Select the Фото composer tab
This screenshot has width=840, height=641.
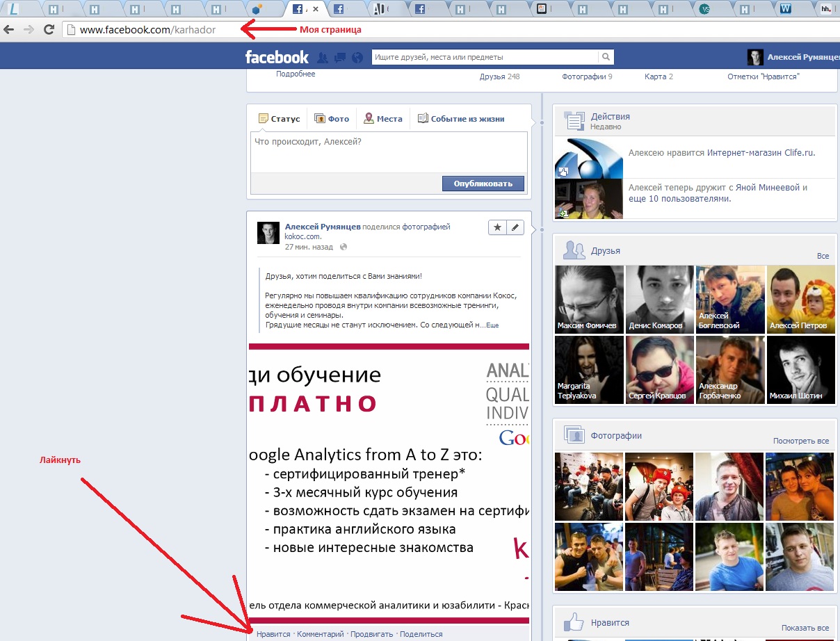click(332, 119)
